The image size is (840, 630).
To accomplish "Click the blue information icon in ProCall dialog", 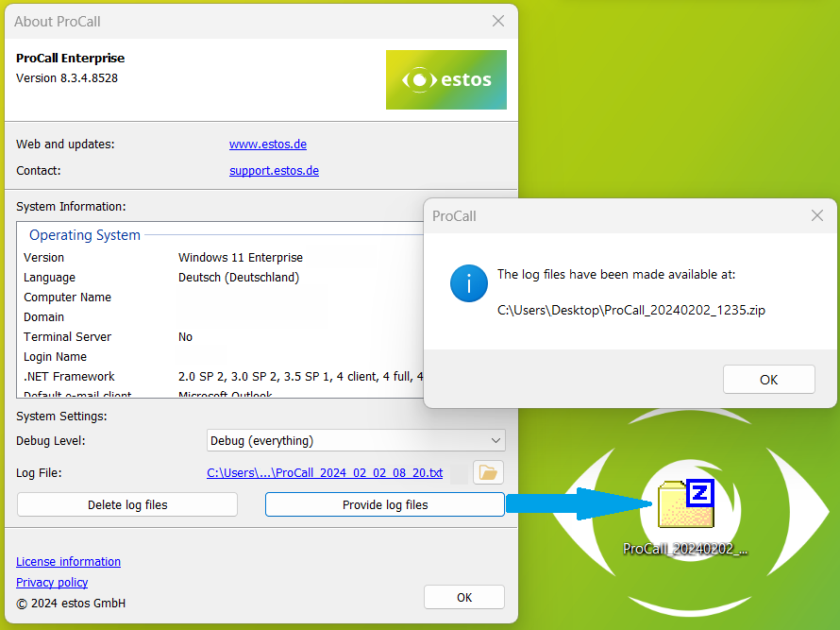I will (x=469, y=283).
